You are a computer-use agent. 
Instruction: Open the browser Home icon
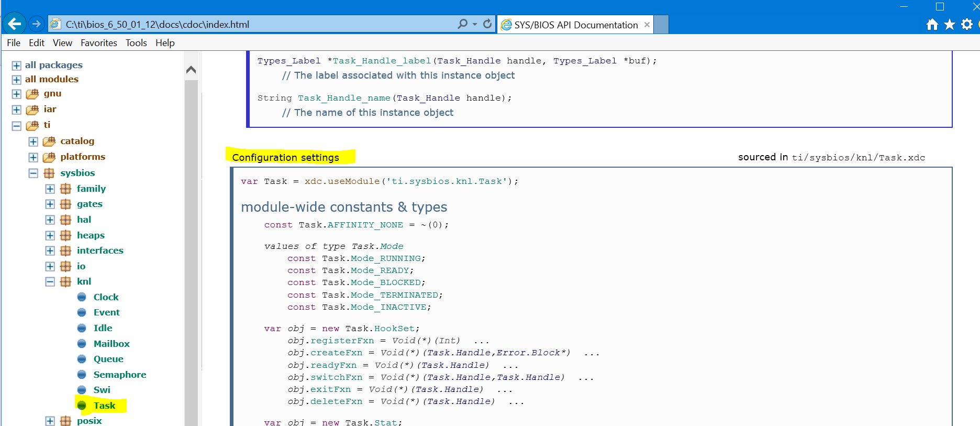click(932, 25)
